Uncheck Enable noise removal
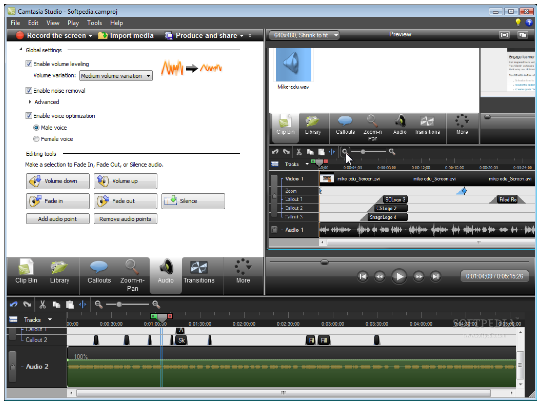The width and height of the screenshot is (539, 403). point(29,90)
